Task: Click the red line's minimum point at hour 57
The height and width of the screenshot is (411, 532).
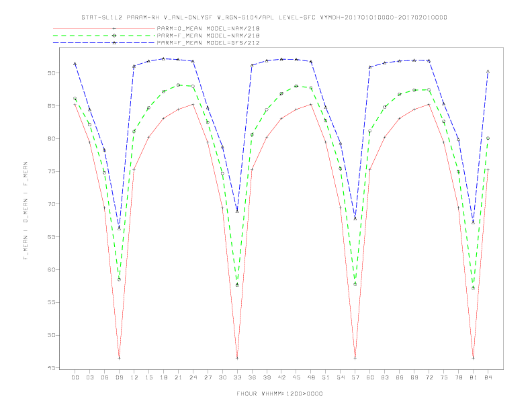Action: [x=355, y=358]
